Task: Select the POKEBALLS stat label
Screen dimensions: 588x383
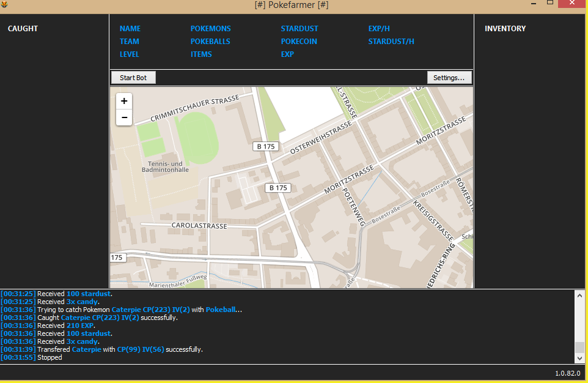Action: click(x=210, y=42)
